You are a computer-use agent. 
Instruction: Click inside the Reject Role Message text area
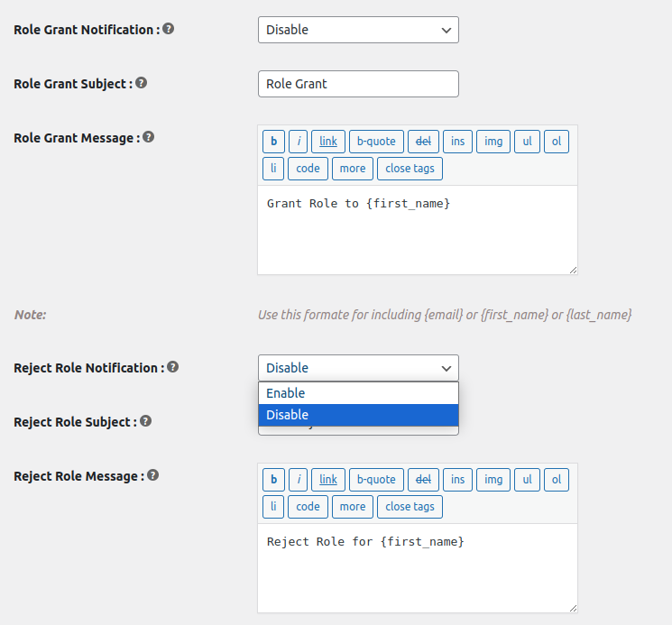[x=417, y=573]
